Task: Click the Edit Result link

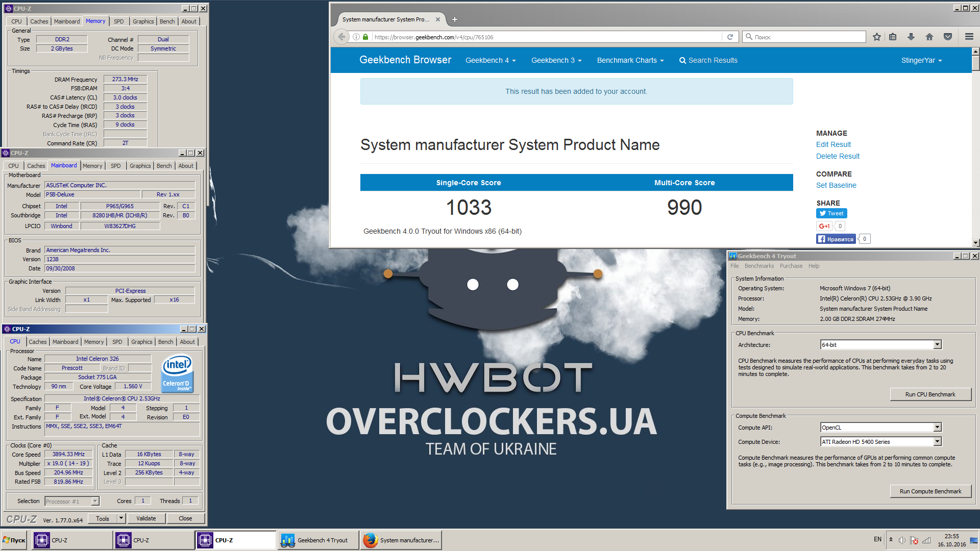Action: point(833,144)
